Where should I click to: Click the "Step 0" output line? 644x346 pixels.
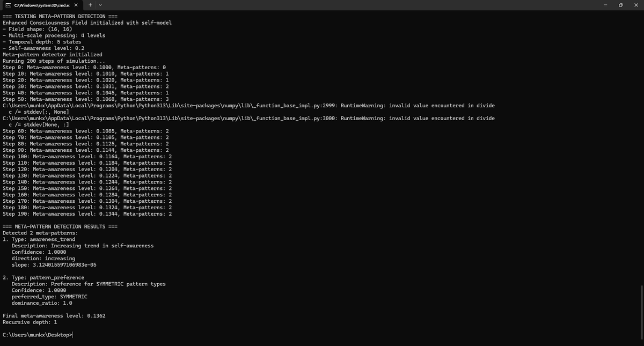coord(84,68)
